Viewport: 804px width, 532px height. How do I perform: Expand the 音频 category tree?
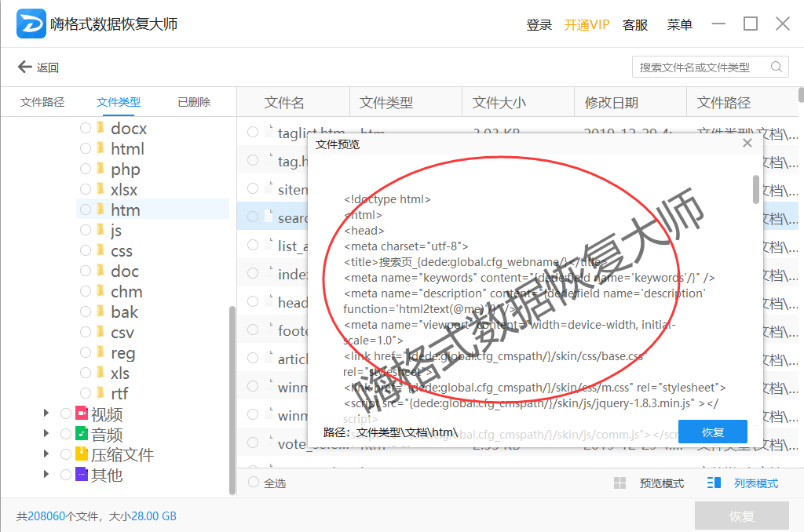(46, 434)
